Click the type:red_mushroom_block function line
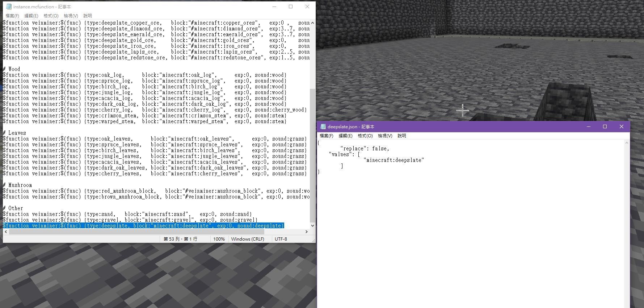 click(x=156, y=191)
